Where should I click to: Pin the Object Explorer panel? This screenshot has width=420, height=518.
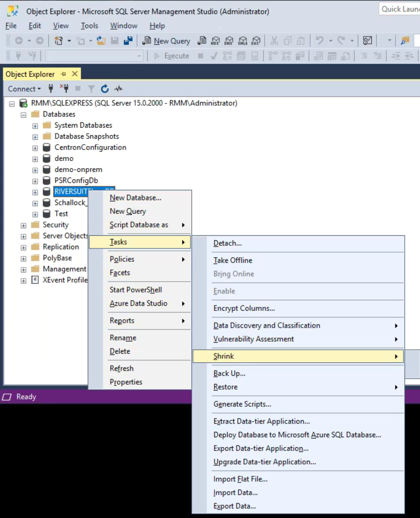[x=64, y=74]
